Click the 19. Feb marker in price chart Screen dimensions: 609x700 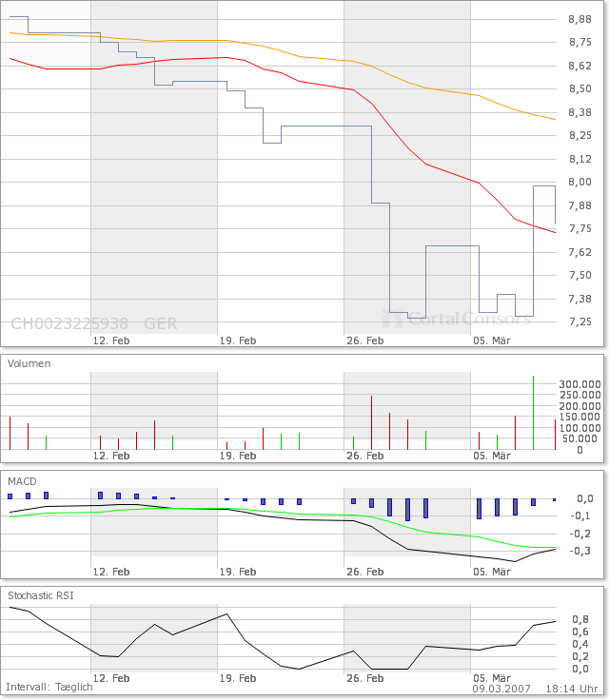238,340
